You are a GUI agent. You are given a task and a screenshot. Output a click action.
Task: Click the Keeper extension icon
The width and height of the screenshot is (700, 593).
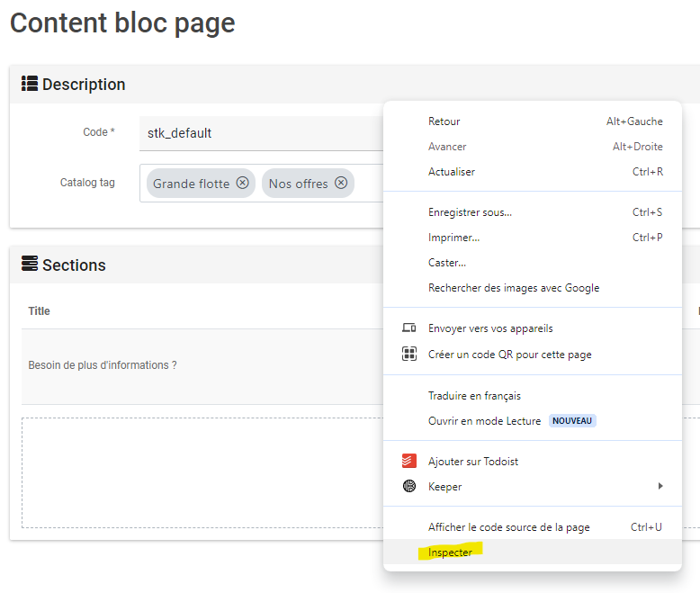click(x=408, y=486)
